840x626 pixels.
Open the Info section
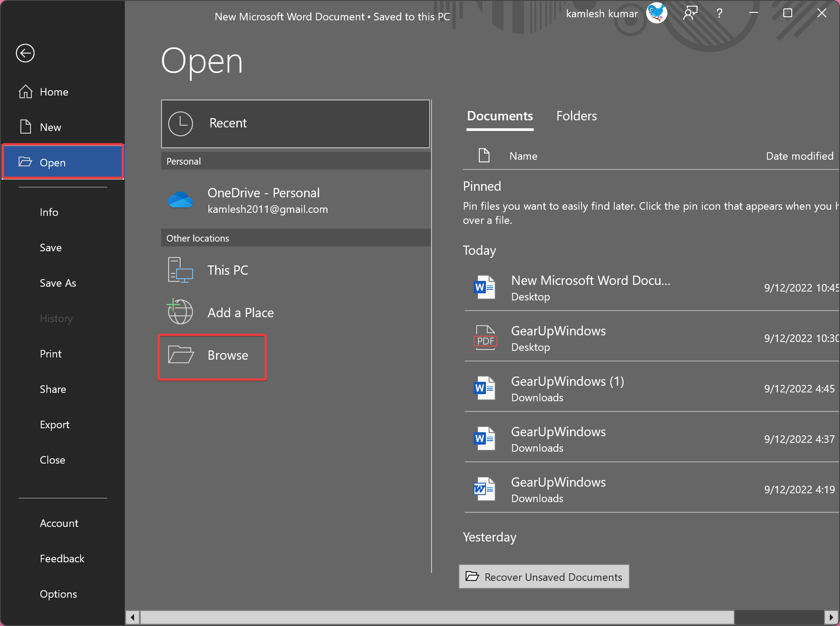coord(63,212)
